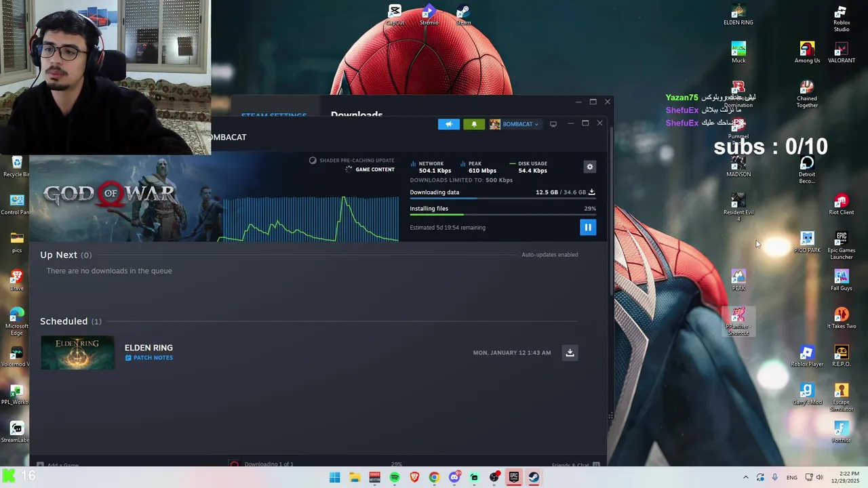Launch Among Us desktop shortcut

(x=807, y=53)
